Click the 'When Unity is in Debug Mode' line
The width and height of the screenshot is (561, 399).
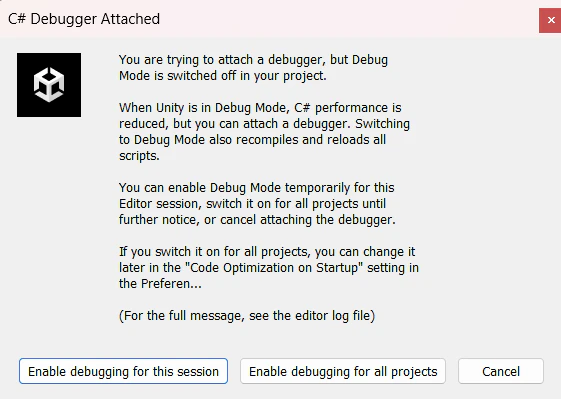tap(260, 108)
